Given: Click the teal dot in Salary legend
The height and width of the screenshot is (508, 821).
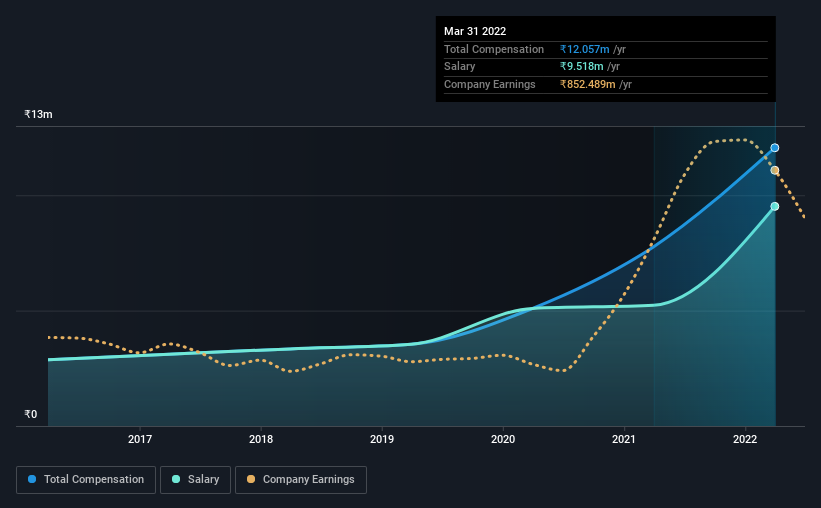Looking at the screenshot, I should coord(176,479).
